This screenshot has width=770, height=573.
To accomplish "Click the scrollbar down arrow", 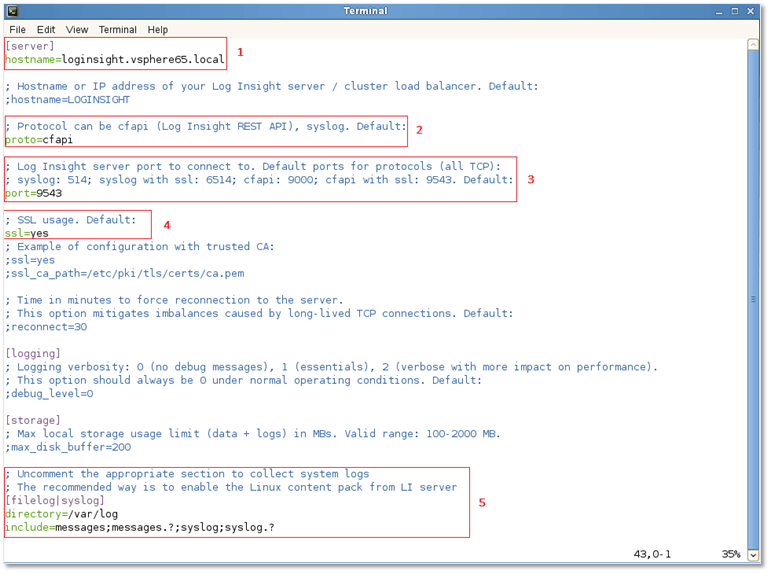I will [753, 555].
